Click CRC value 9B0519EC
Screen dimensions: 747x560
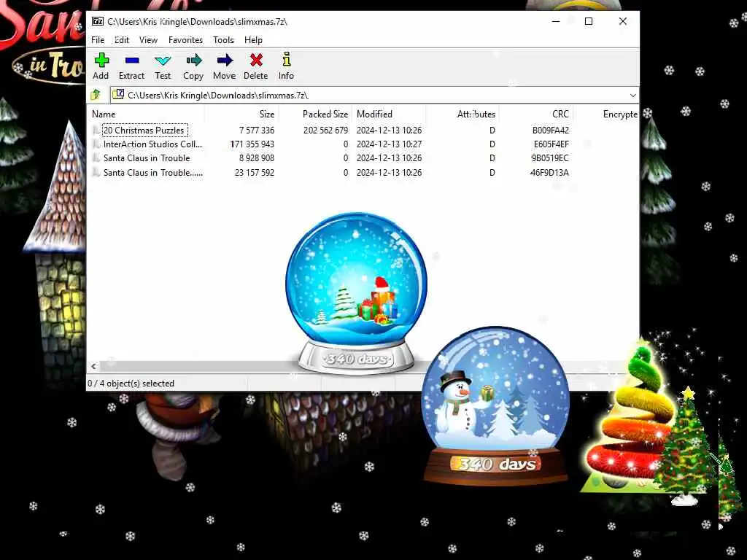point(550,158)
